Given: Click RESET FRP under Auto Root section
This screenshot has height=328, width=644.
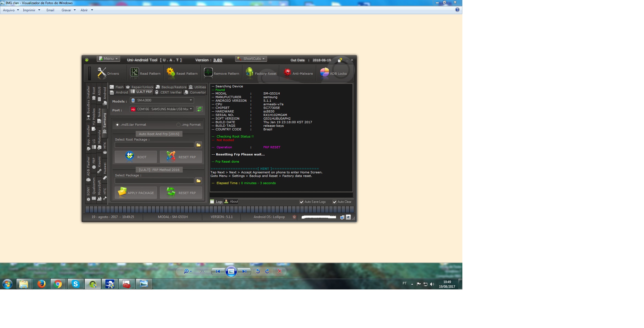Looking at the screenshot, I should 181,157.
